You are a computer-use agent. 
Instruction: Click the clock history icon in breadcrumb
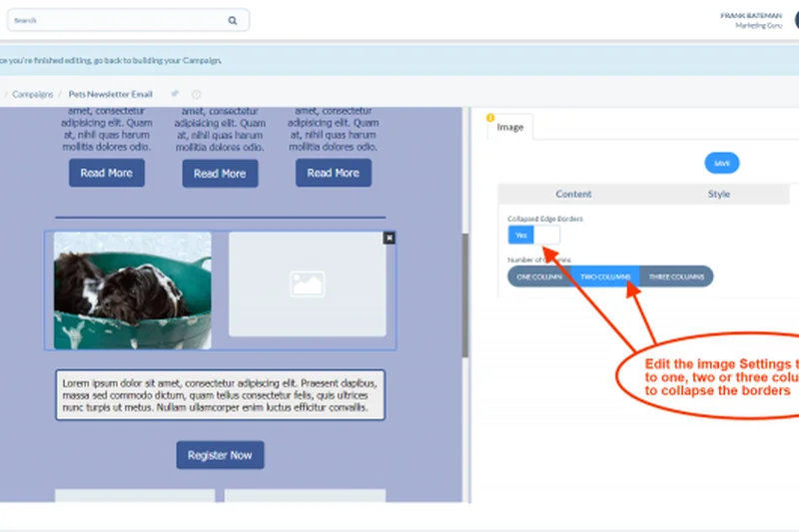pos(196,94)
